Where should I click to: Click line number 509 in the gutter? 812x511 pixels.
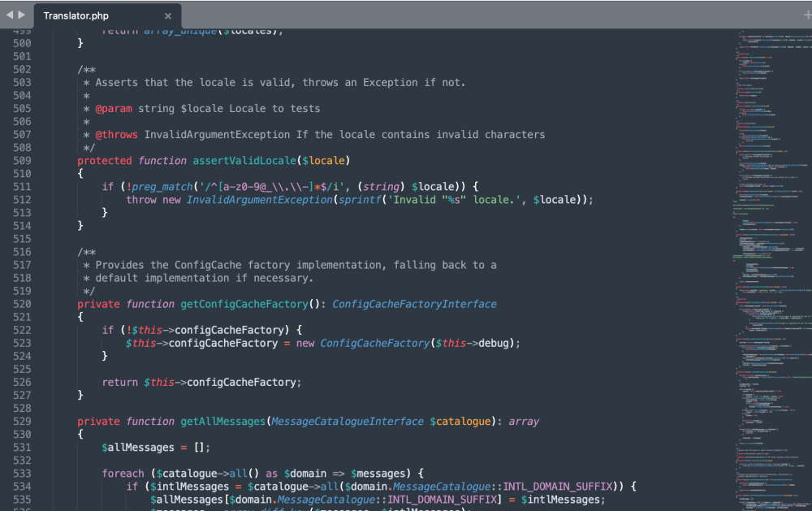24,160
